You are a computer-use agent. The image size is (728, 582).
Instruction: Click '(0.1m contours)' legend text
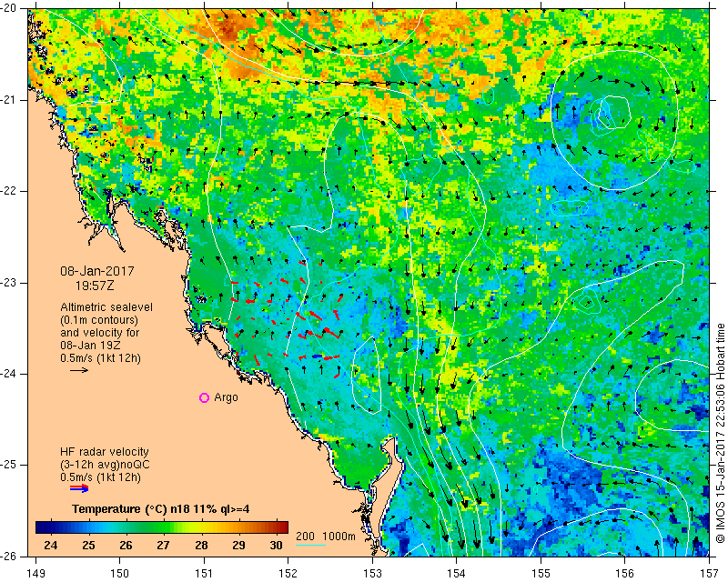point(99,320)
